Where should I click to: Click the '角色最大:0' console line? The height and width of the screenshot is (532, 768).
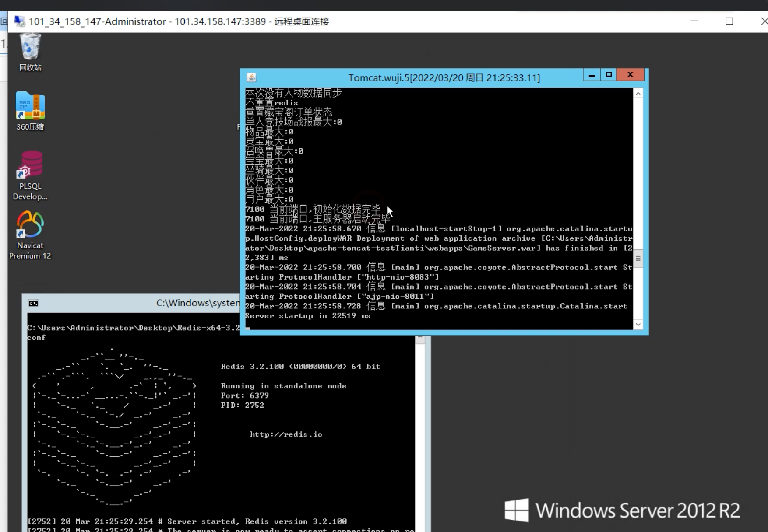coord(269,190)
